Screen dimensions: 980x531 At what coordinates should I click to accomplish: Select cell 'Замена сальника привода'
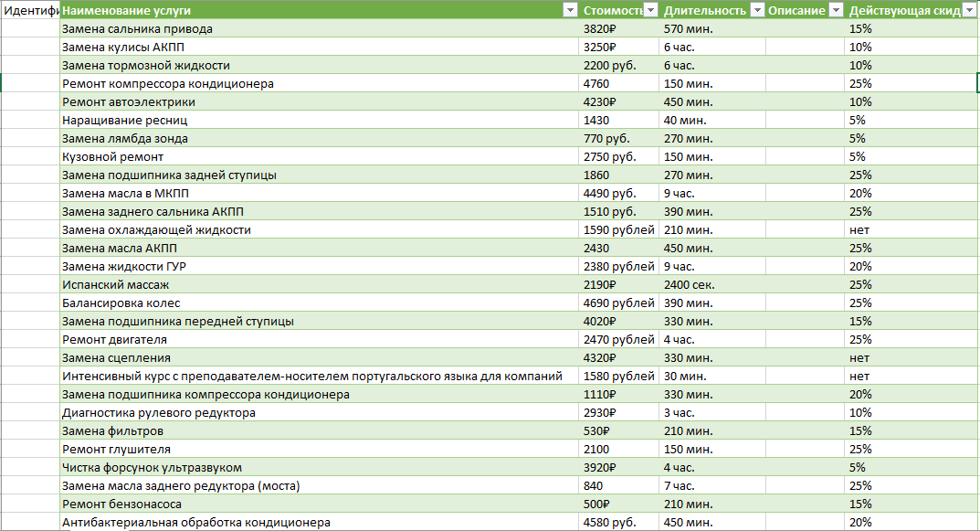(x=320, y=28)
